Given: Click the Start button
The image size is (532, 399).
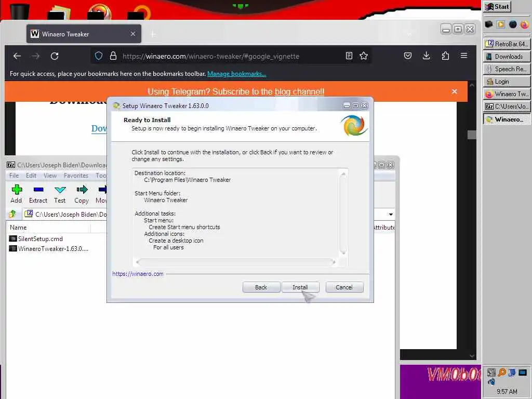Looking at the screenshot, I should [497, 7].
